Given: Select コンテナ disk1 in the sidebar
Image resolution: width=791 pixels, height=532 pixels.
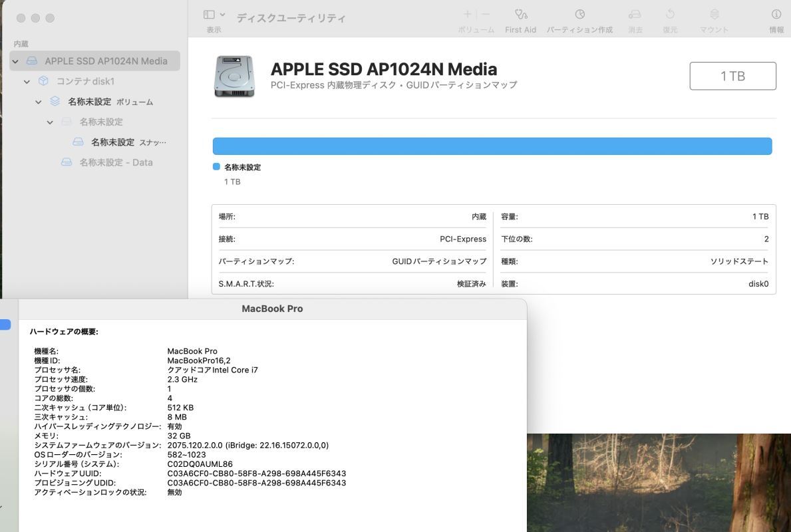Looking at the screenshot, I should click(x=85, y=81).
